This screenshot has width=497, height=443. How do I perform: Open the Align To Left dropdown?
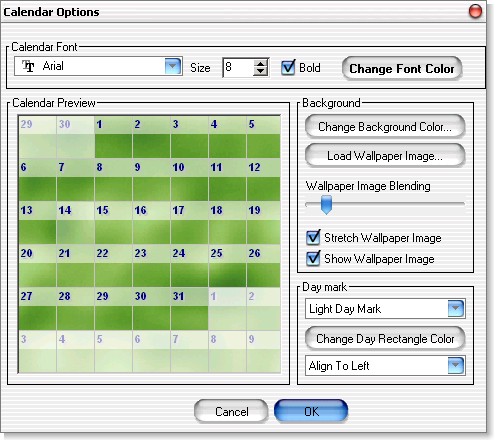[456, 366]
